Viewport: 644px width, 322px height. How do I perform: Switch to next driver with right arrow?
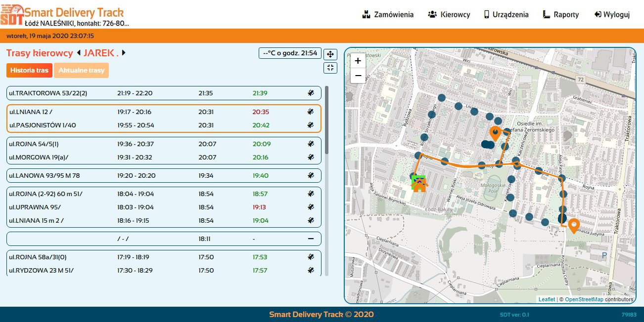pos(124,53)
